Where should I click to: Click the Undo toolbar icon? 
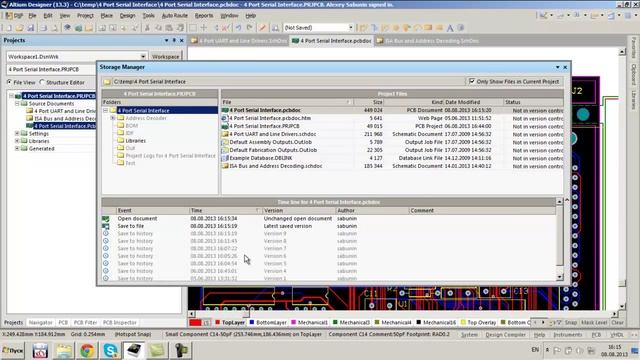point(238,28)
